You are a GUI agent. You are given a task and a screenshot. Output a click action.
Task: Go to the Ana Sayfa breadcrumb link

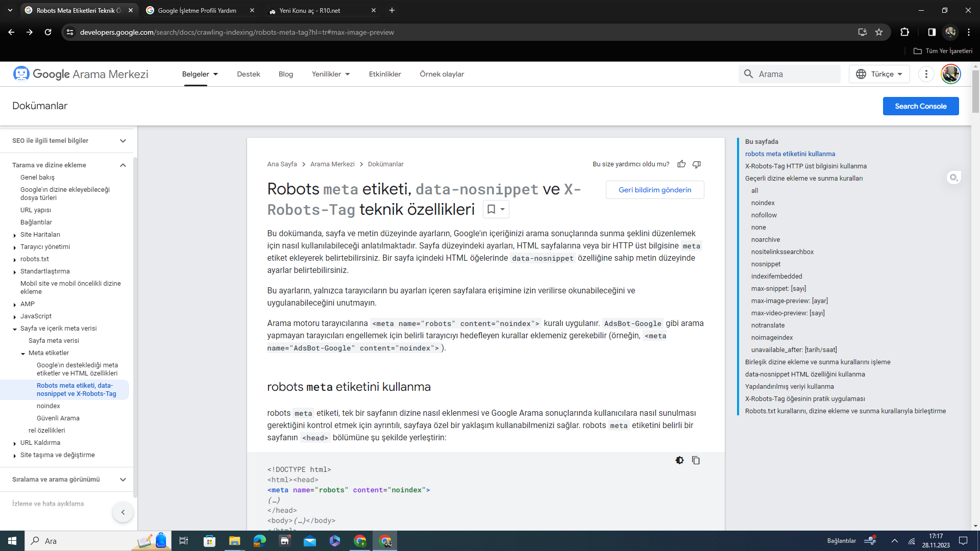coord(282,164)
